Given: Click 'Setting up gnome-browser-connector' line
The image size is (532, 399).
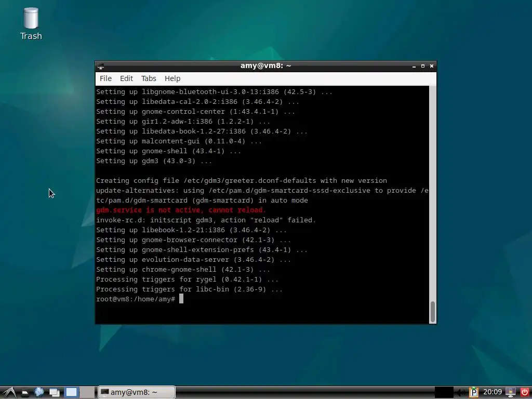Looking at the screenshot, I should point(193,240).
